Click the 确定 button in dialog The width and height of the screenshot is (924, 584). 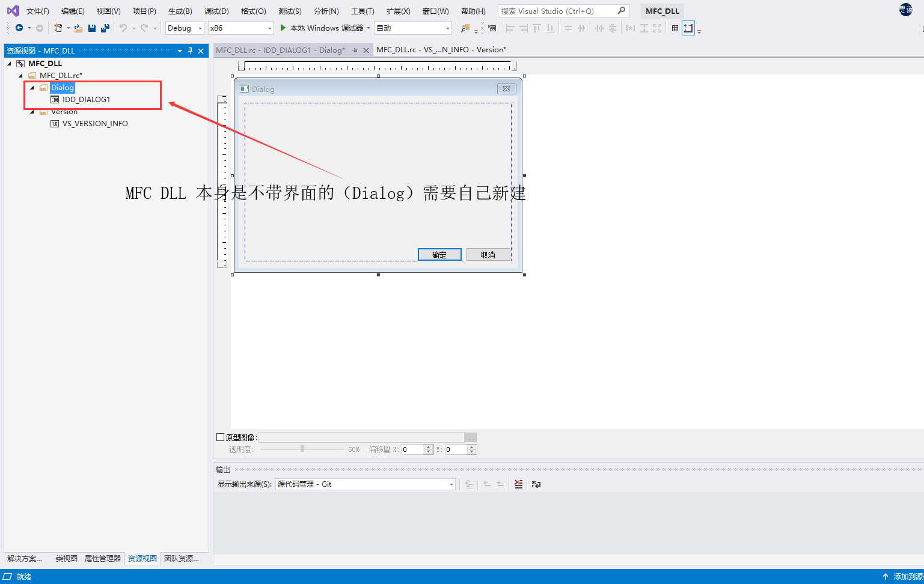pyautogui.click(x=439, y=255)
